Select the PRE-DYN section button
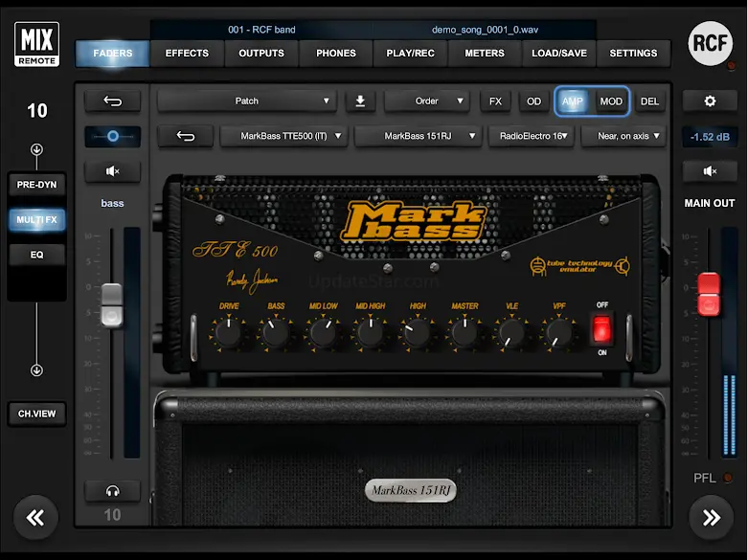 tap(36, 185)
